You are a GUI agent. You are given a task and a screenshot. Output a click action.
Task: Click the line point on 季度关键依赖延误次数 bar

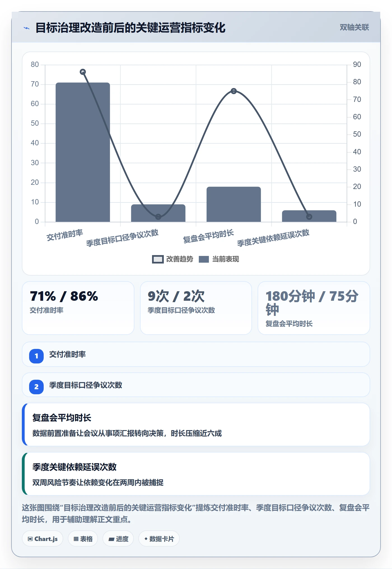[x=309, y=217]
